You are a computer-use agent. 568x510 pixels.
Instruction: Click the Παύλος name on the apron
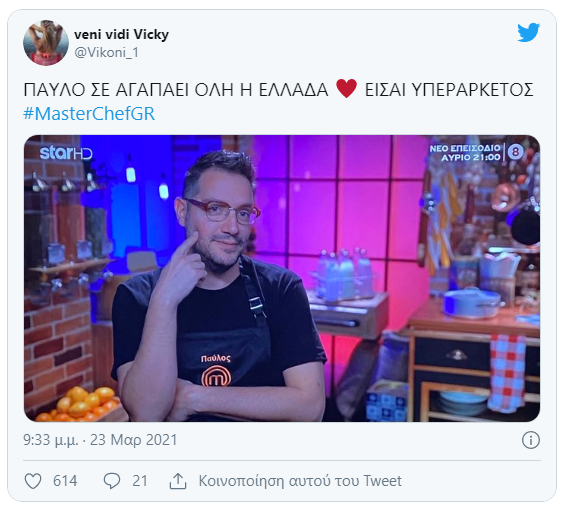[x=216, y=358]
